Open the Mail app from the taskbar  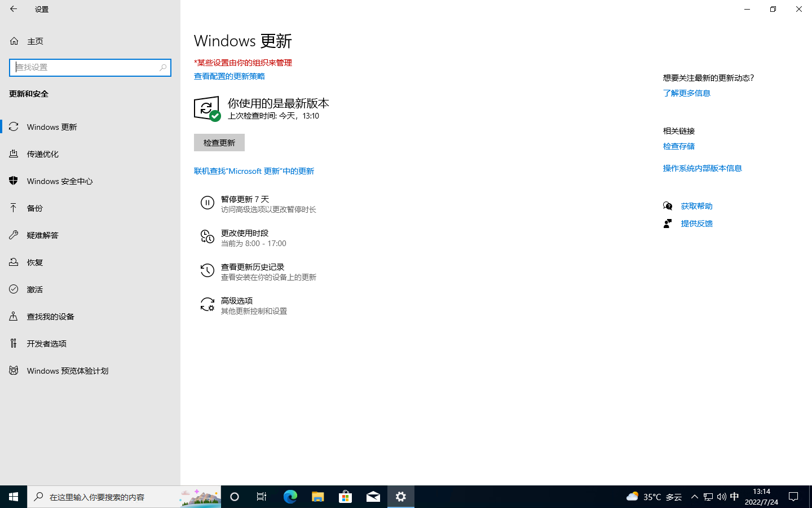[x=373, y=497]
